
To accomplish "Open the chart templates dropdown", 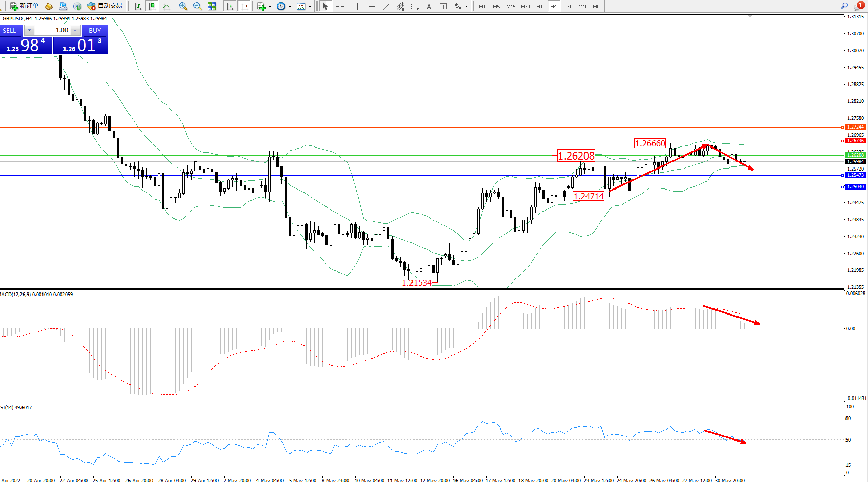I will [x=310, y=6].
